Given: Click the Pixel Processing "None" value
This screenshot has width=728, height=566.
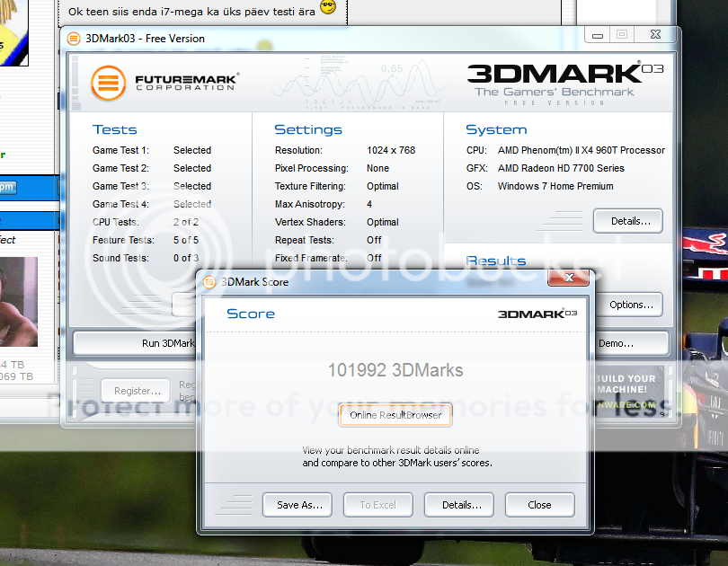Looking at the screenshot, I should click(x=377, y=168).
